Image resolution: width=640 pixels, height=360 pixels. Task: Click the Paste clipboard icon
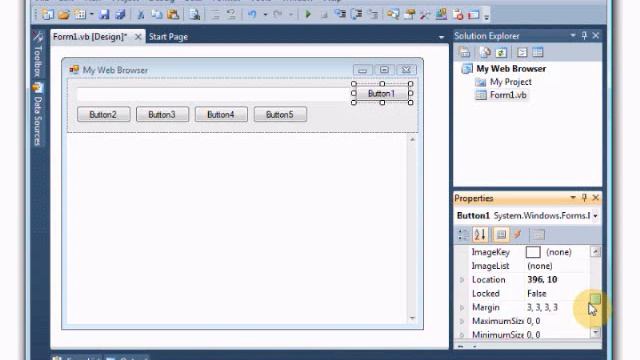point(173,15)
